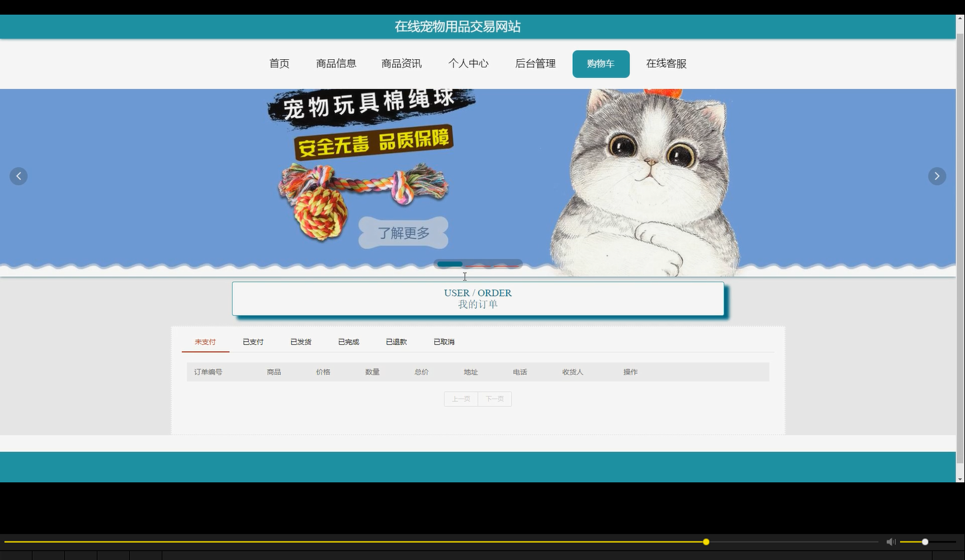Click the 上一页 pagination button
Image resolution: width=965 pixels, height=560 pixels.
point(460,398)
